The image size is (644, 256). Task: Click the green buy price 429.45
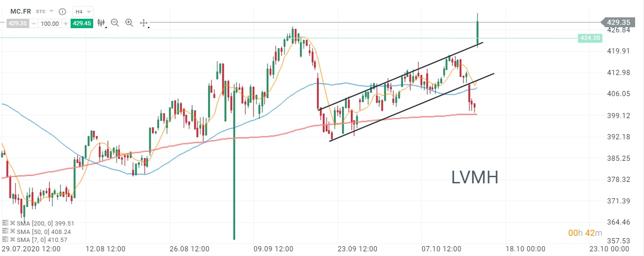(x=81, y=23)
